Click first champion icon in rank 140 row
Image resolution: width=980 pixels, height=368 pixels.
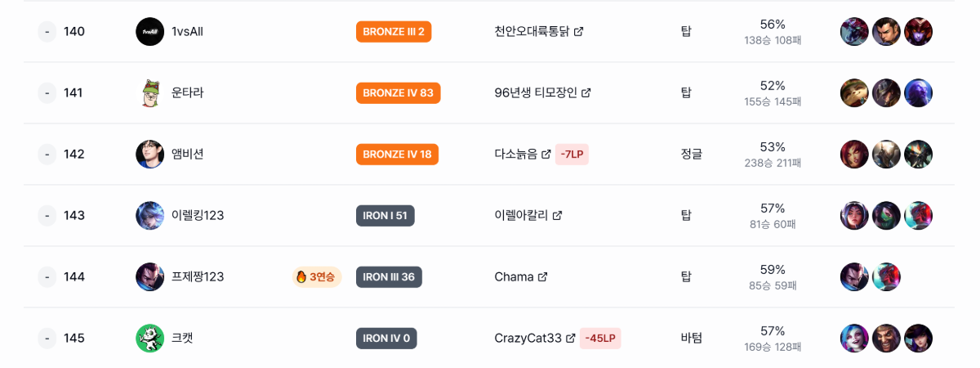click(854, 32)
